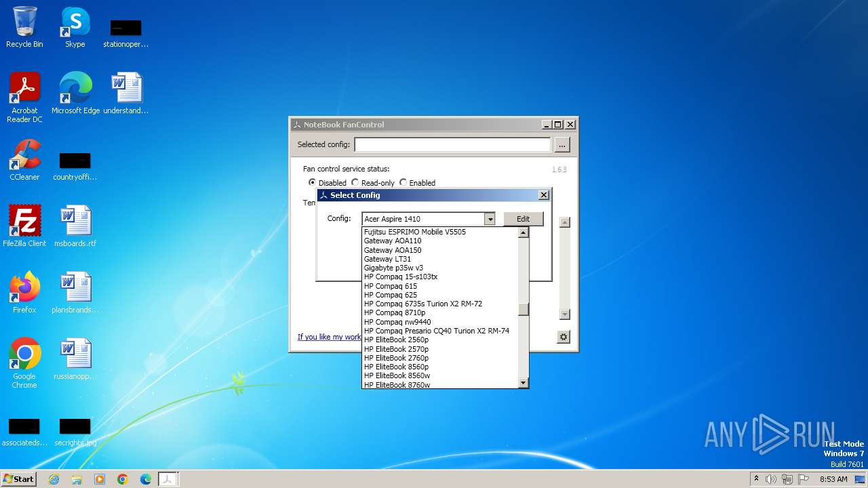
Task: Click the Edit button in Select Config
Action: click(523, 219)
